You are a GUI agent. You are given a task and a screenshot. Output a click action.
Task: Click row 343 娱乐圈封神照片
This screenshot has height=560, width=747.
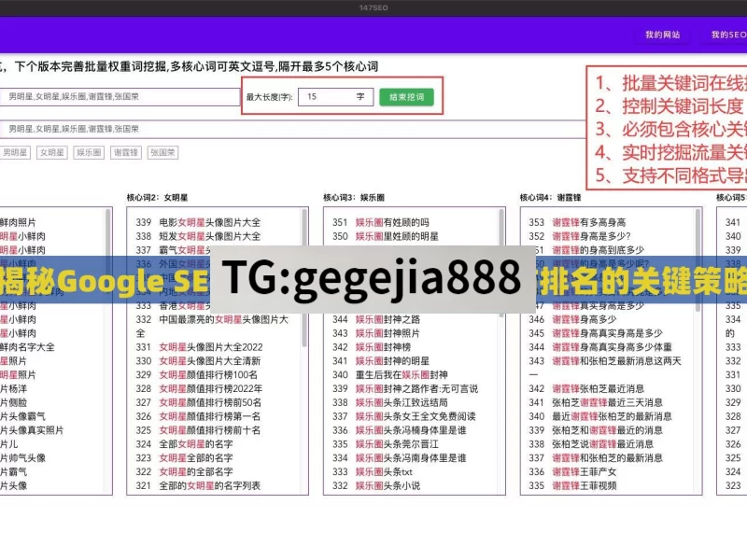click(x=376, y=333)
